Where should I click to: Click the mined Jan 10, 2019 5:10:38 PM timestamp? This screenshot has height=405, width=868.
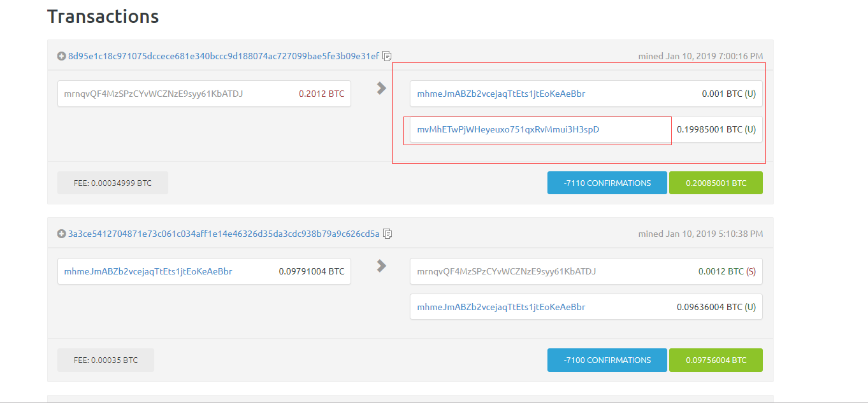tap(700, 234)
